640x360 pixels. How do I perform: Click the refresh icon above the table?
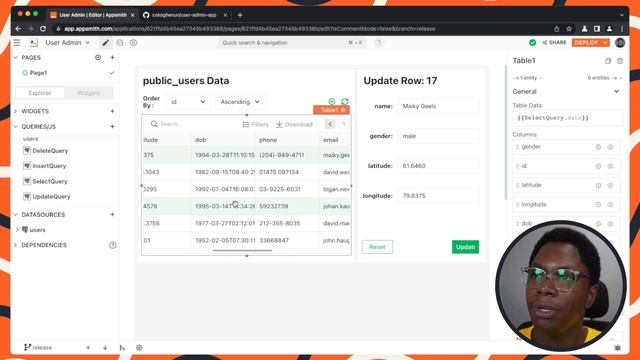coord(345,101)
